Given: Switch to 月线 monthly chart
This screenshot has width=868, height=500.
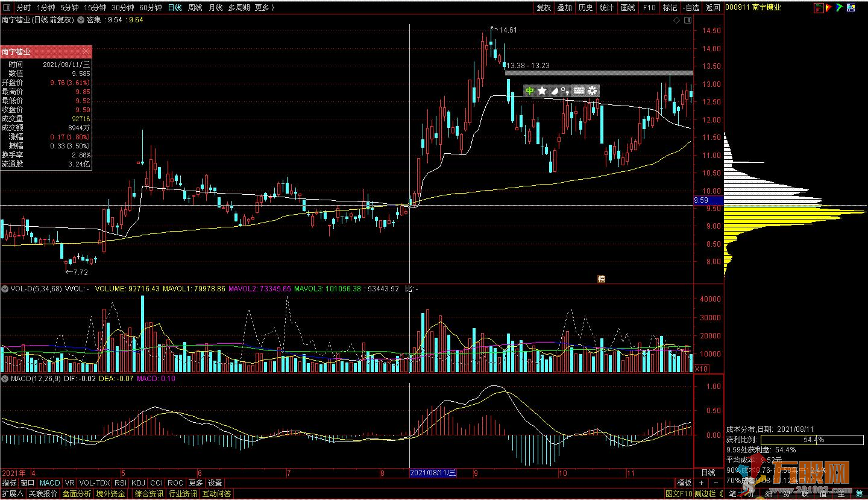Looking at the screenshot, I should pos(215,7).
